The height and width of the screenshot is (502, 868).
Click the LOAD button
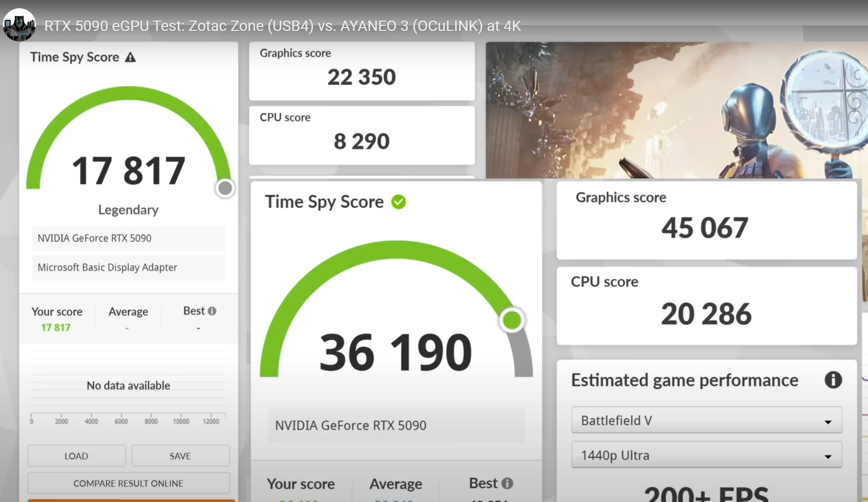[76, 456]
